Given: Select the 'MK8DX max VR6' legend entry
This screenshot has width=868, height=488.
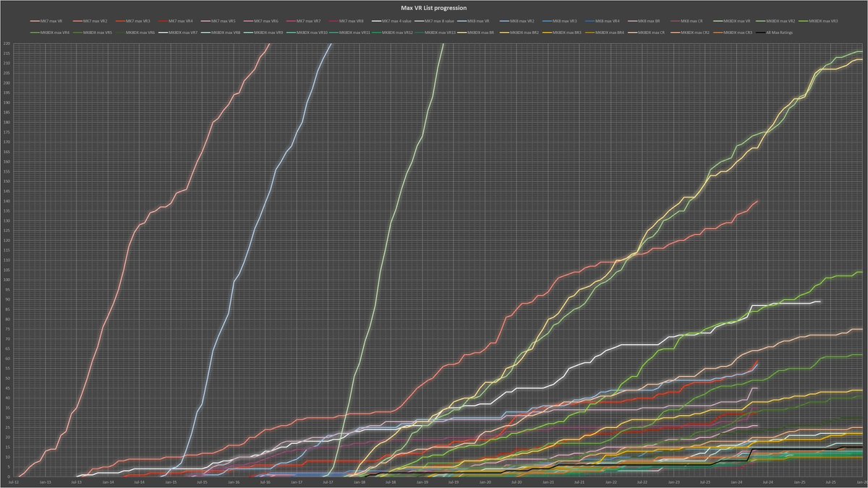Looking at the screenshot, I should [135, 32].
